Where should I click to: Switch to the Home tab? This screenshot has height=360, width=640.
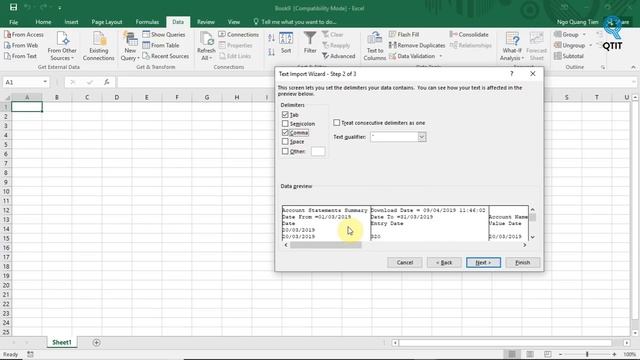click(x=43, y=22)
